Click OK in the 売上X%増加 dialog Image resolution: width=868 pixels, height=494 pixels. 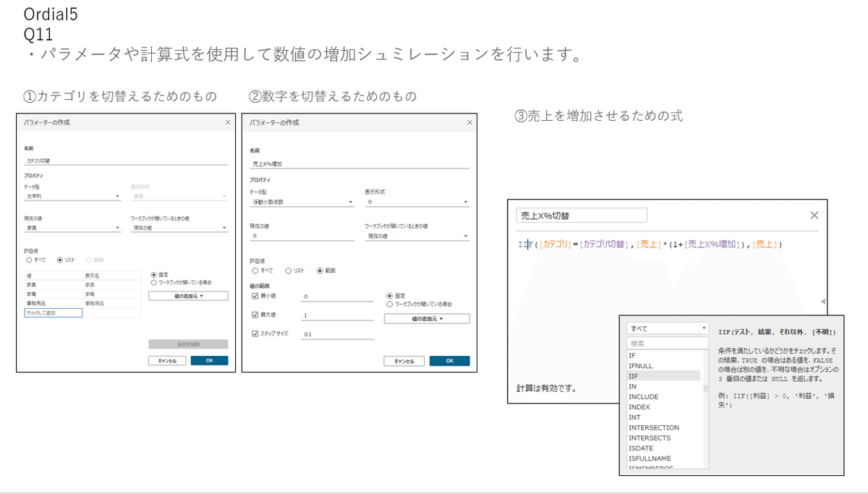point(449,360)
